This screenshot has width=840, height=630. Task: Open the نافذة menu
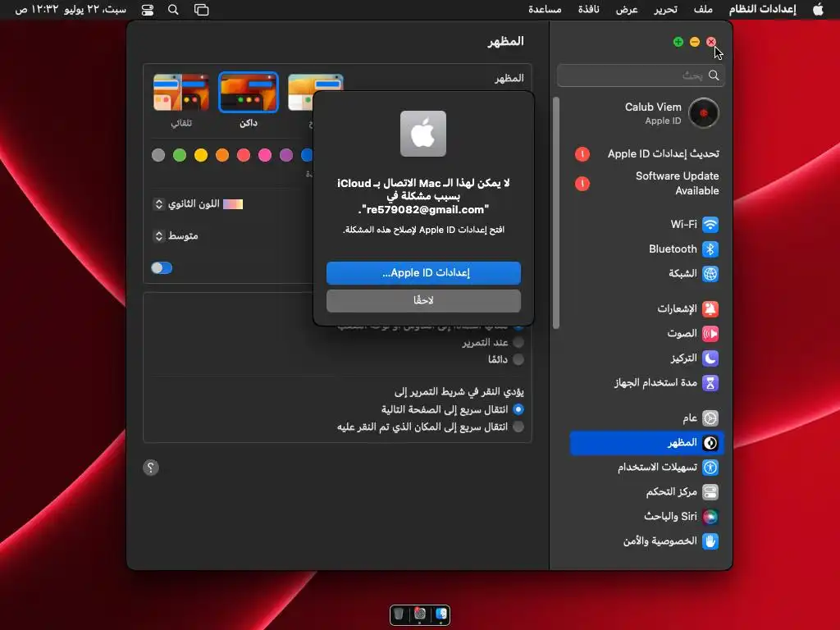[588, 10]
